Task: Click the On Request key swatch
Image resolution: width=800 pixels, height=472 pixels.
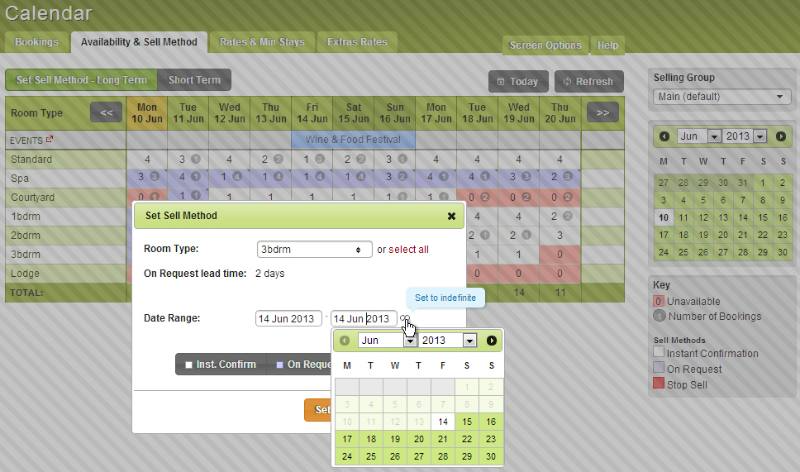Action: click(659, 368)
